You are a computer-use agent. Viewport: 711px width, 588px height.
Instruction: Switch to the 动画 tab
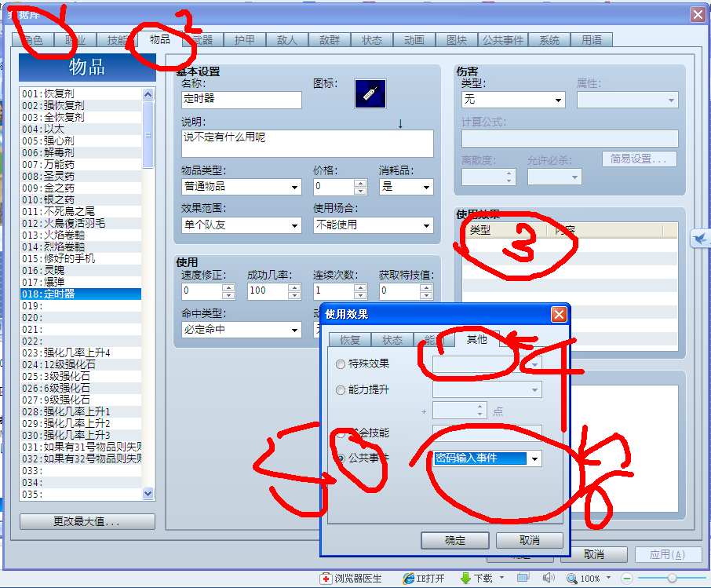point(414,40)
